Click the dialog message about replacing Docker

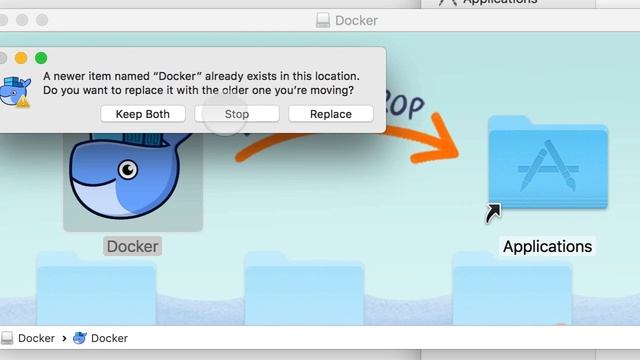[201, 83]
